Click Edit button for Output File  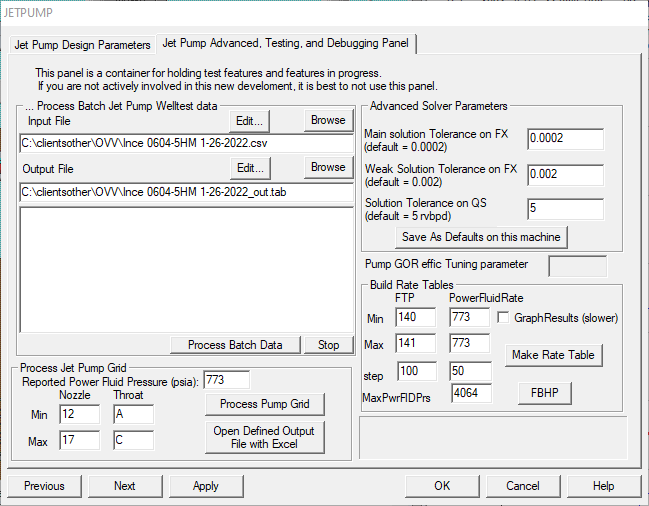click(250, 168)
